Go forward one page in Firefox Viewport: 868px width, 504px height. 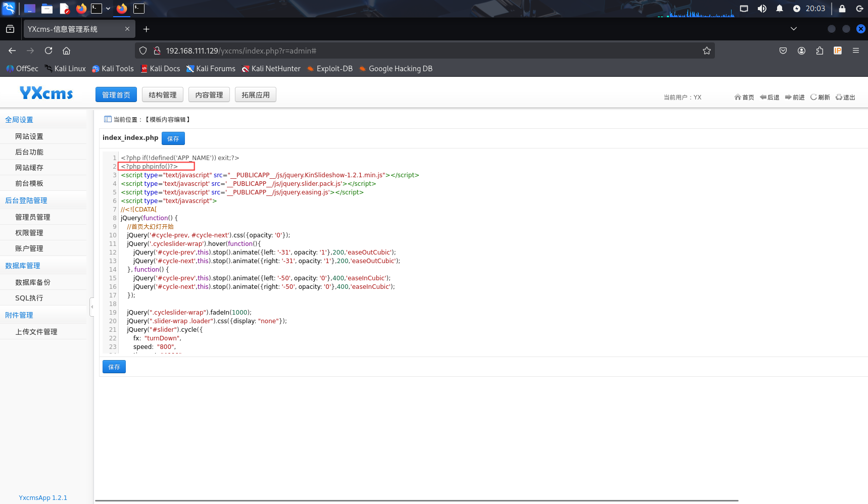(x=30, y=51)
